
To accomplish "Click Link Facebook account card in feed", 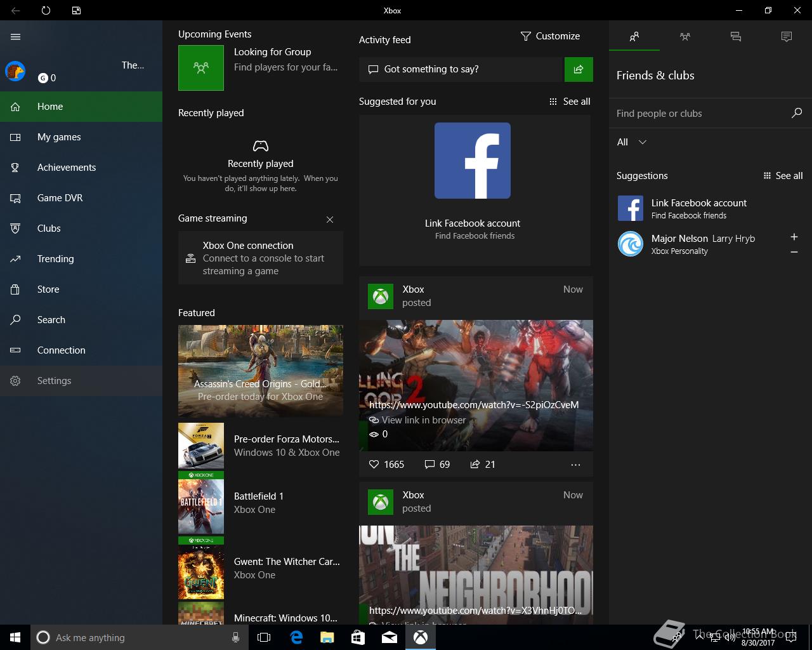I will 475,190.
